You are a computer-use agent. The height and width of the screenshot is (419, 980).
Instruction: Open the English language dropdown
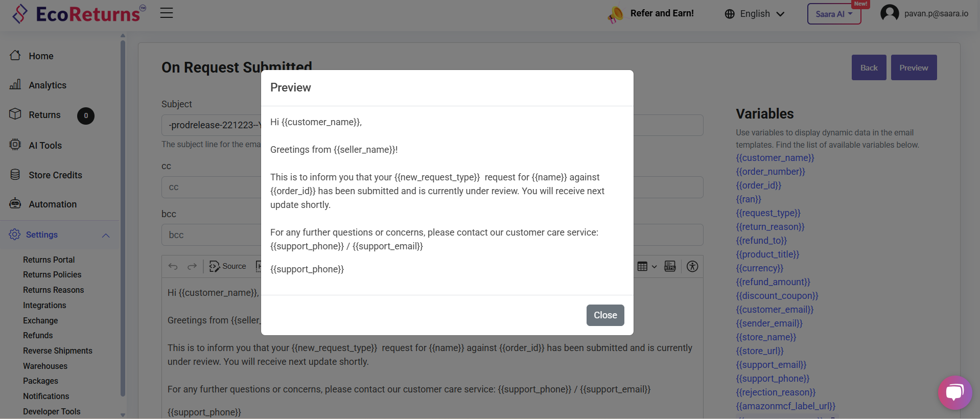755,14
